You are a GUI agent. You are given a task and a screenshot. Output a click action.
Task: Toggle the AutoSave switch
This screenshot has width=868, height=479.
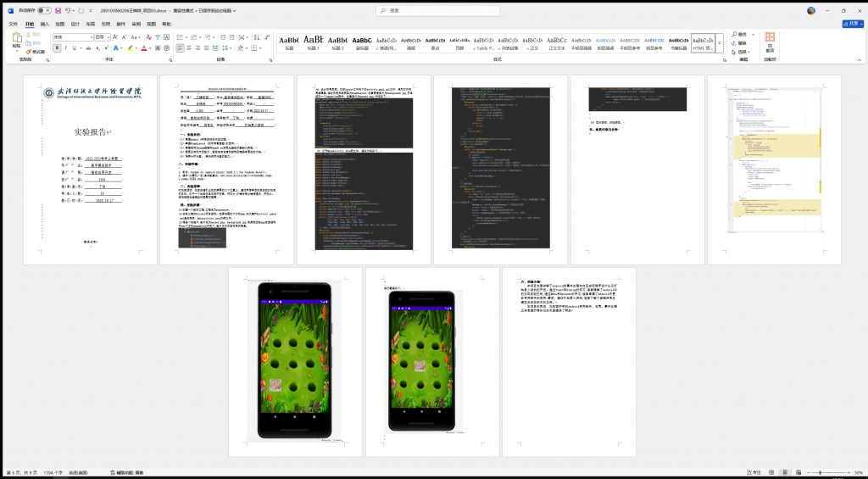[x=44, y=10]
